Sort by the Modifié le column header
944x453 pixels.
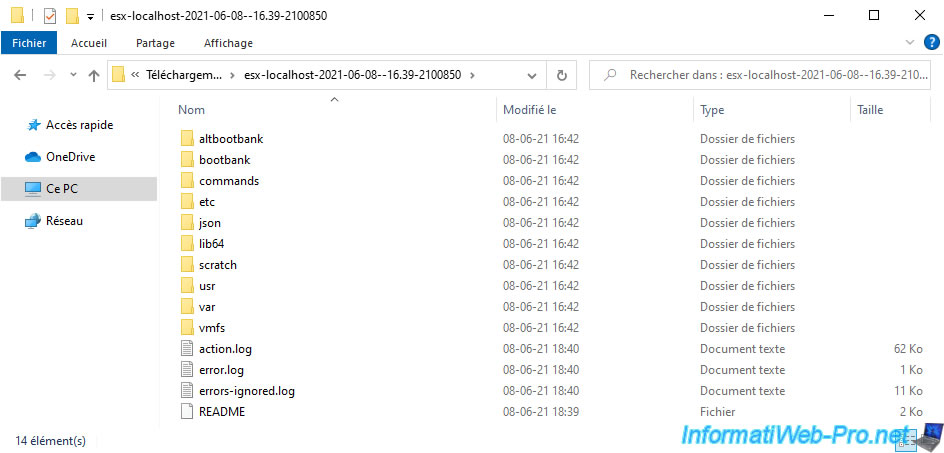click(x=529, y=110)
